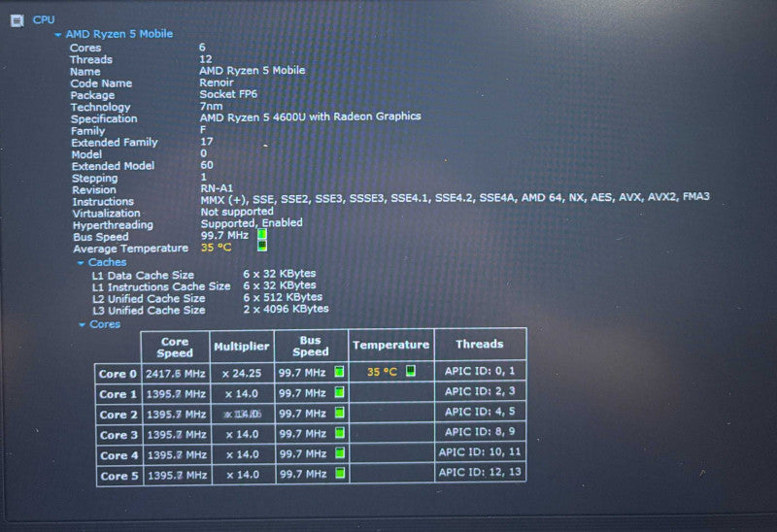Click the AMD Ryzen 5 4600U specification text
777x532 pixels.
click(310, 116)
